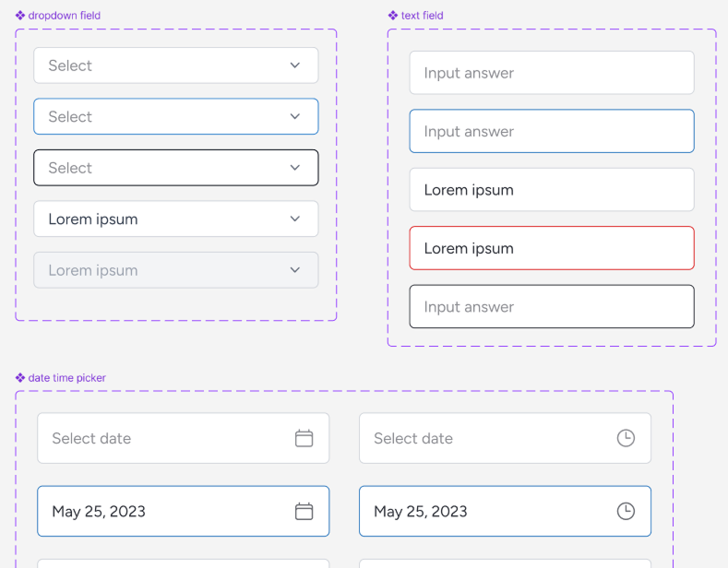Select the 'text field' component label
728x568 pixels.
point(422,16)
